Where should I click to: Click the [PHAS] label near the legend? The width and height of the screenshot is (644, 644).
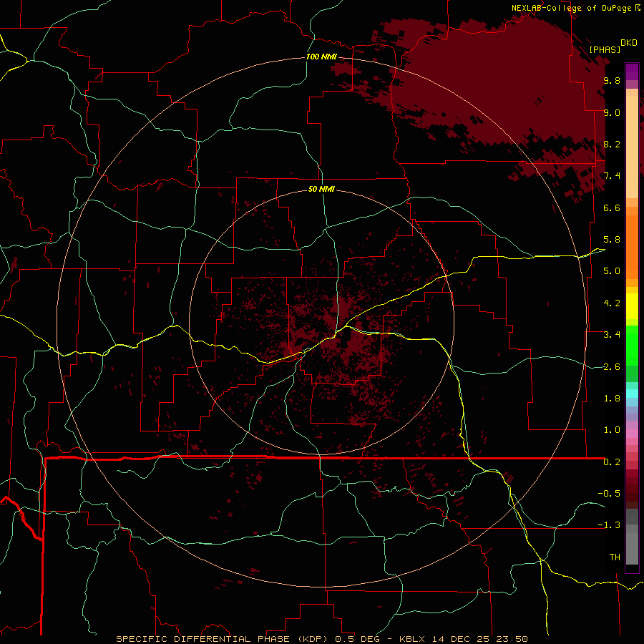(x=605, y=49)
